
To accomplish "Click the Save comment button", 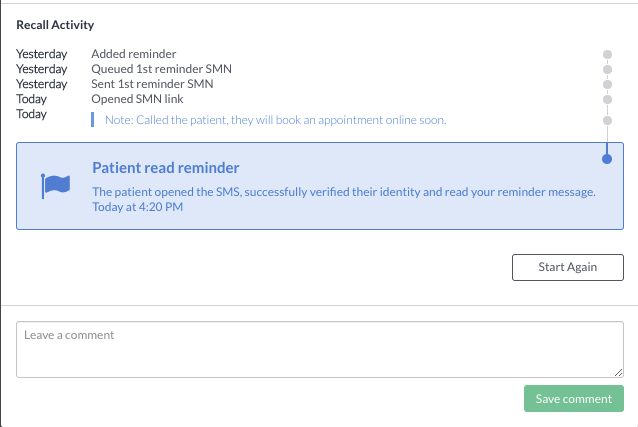I will [573, 399].
